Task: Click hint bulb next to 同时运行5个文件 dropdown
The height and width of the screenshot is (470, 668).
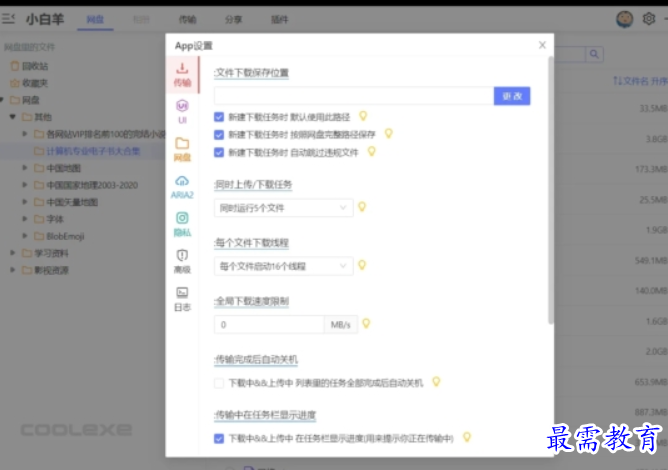Action: pos(362,207)
